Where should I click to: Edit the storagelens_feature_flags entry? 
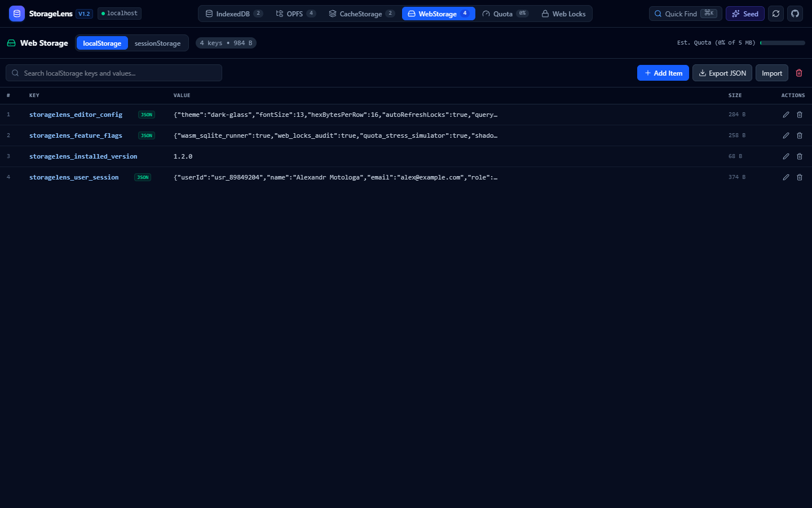(786, 135)
